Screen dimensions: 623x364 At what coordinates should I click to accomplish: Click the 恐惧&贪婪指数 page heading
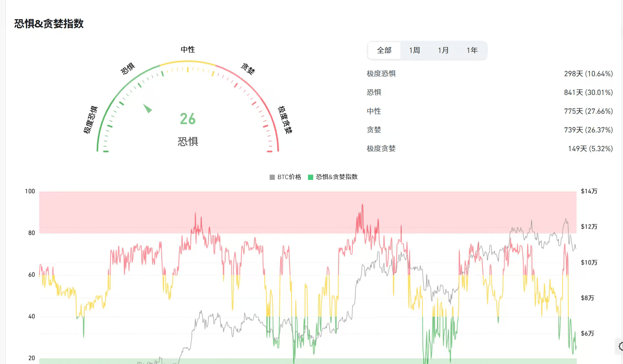[49, 24]
